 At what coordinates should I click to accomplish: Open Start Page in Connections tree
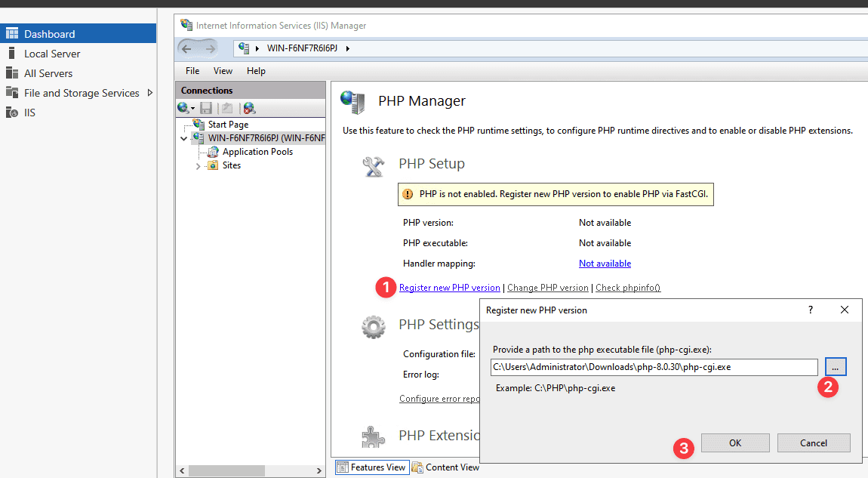pos(228,125)
